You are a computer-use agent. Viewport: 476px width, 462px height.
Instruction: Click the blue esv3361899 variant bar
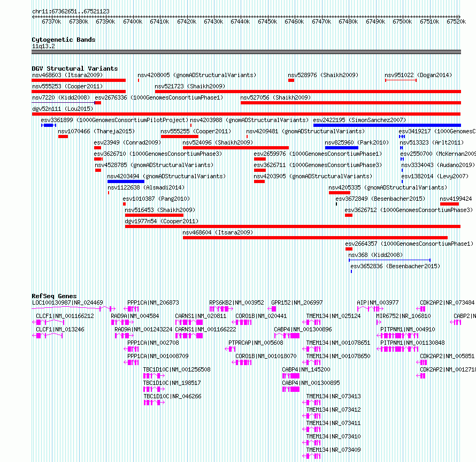pos(49,125)
